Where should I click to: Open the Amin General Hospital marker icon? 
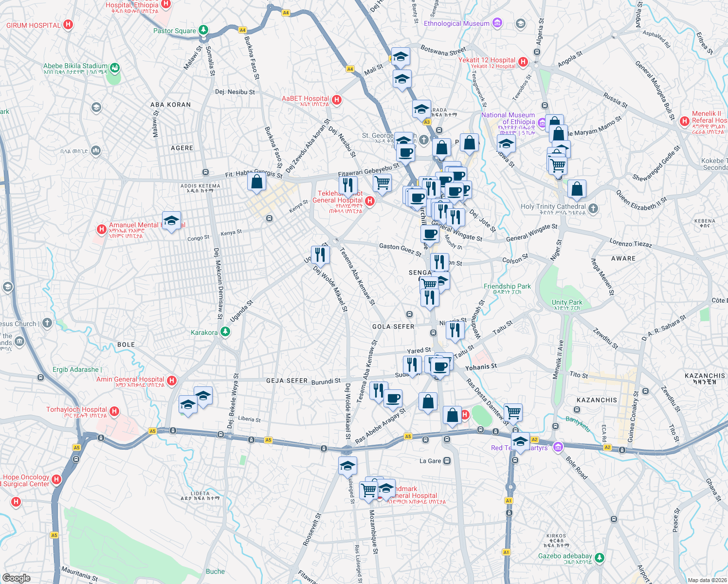171,381
